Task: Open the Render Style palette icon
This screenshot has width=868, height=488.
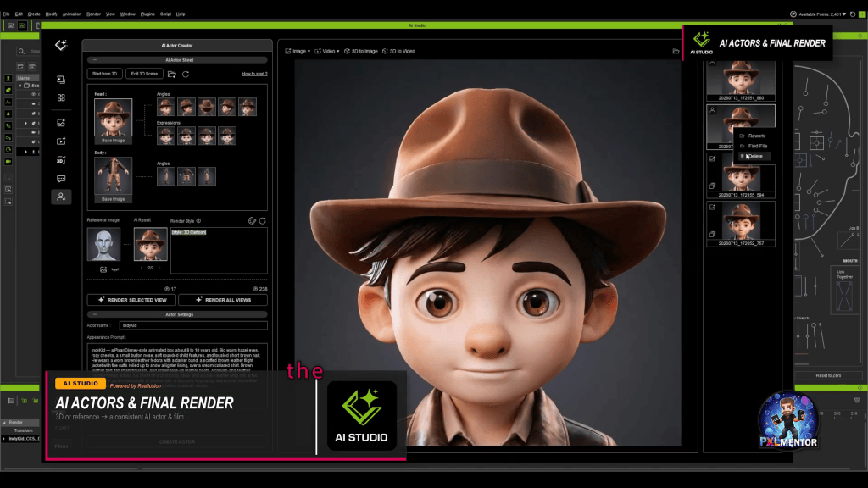Action: point(252,221)
